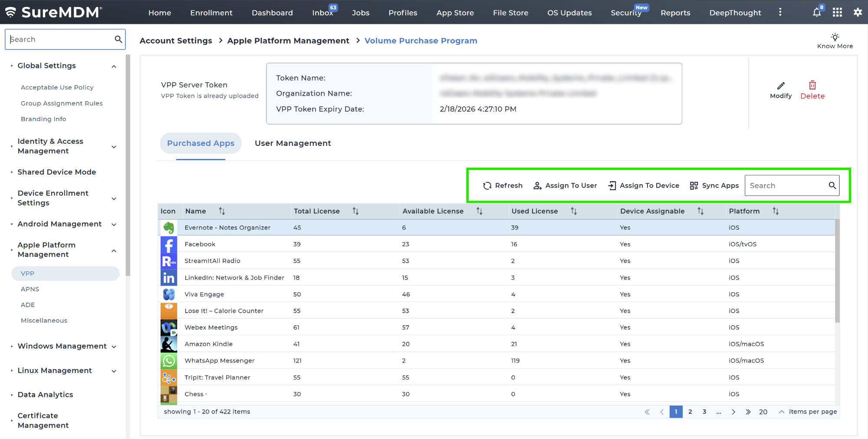Collapse the Global Settings section

click(114, 66)
